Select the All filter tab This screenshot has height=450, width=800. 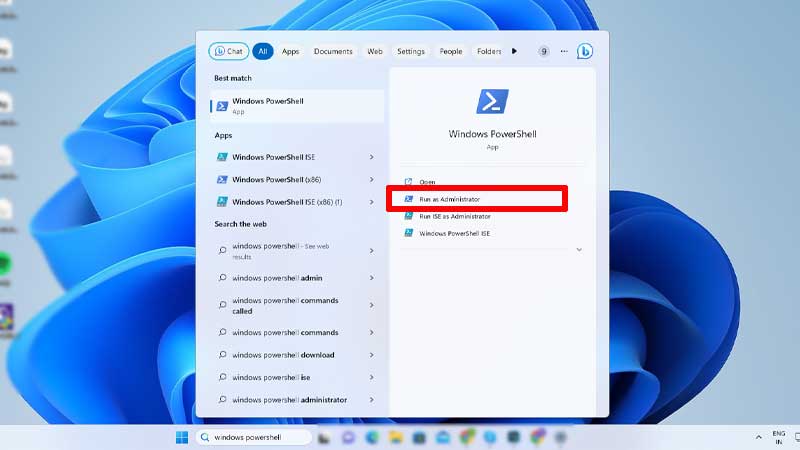pyautogui.click(x=263, y=51)
